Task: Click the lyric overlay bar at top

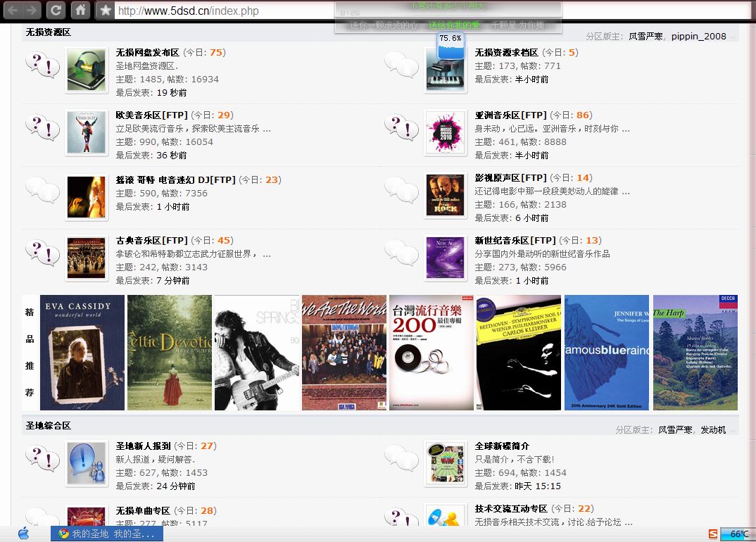Action: (x=448, y=18)
